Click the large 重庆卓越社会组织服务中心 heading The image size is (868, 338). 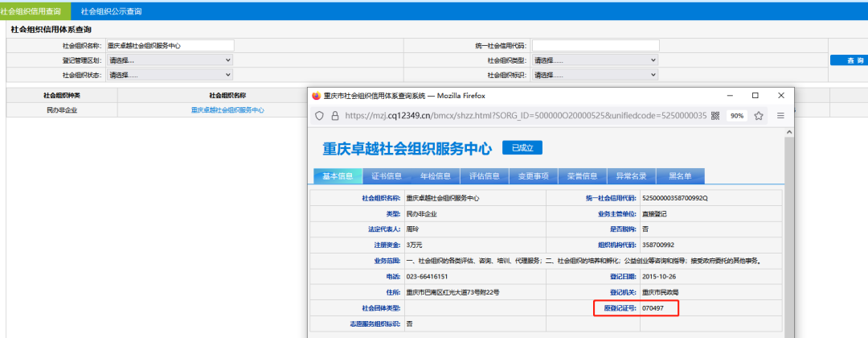click(x=407, y=149)
